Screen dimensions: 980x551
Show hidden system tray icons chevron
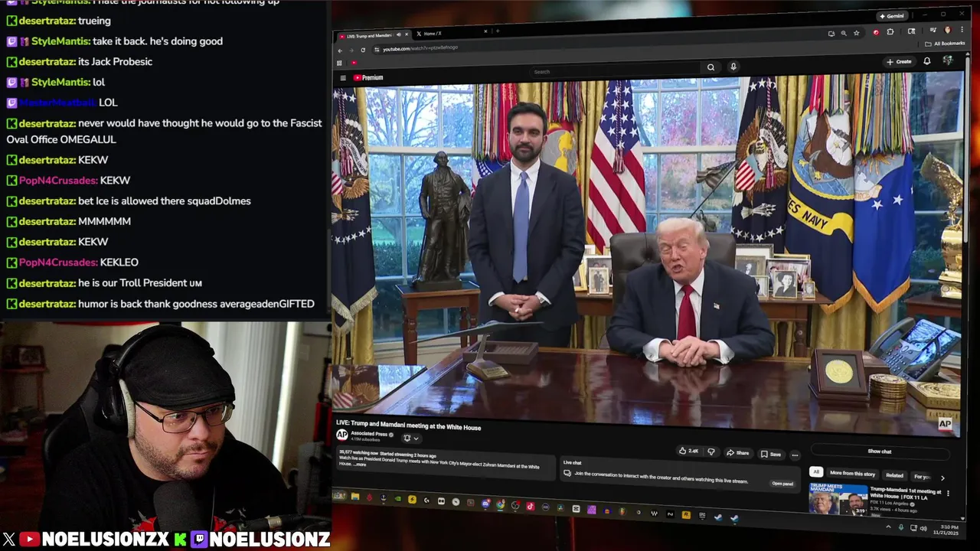click(x=888, y=527)
